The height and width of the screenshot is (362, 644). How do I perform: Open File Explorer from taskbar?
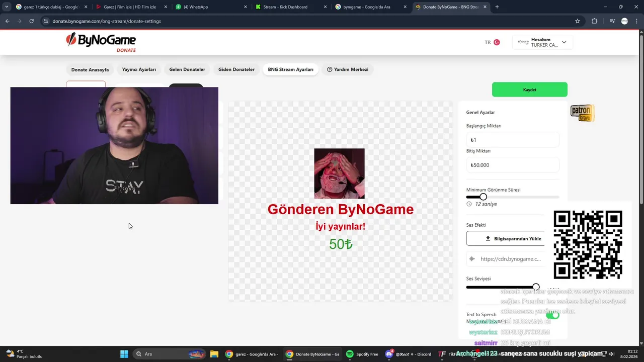(214, 354)
